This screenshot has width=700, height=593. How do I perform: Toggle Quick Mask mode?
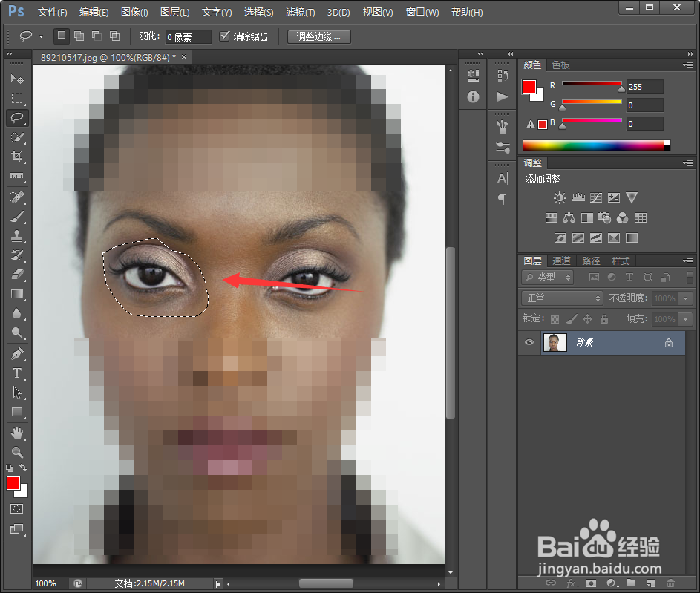click(17, 508)
